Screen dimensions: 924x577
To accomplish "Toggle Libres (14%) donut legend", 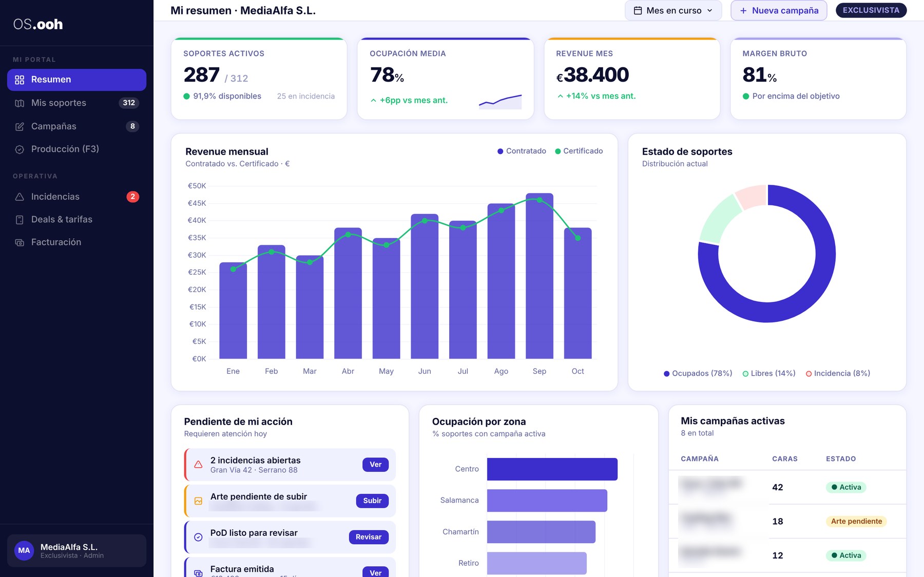I will (769, 373).
